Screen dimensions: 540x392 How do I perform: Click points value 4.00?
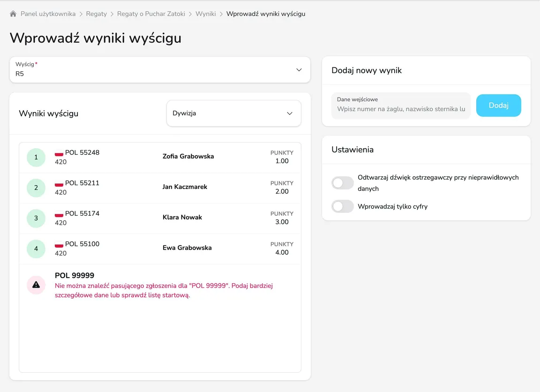(282, 252)
